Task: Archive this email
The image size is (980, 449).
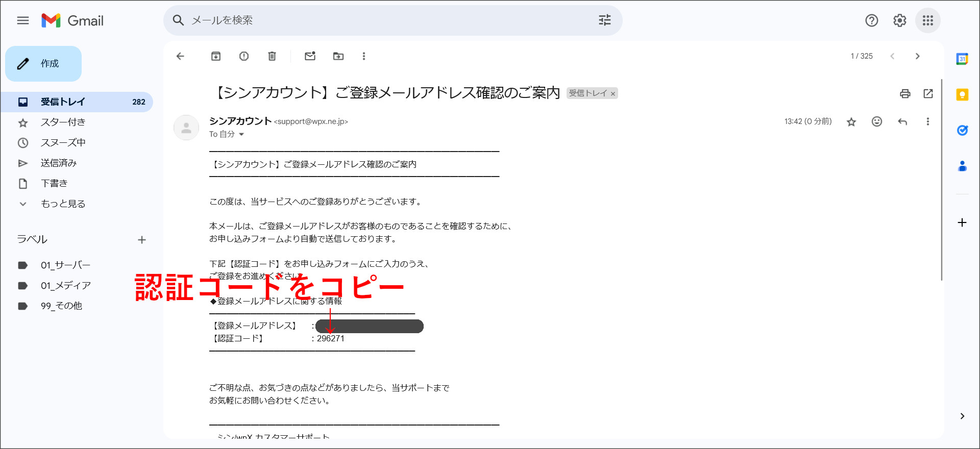Action: tap(216, 56)
